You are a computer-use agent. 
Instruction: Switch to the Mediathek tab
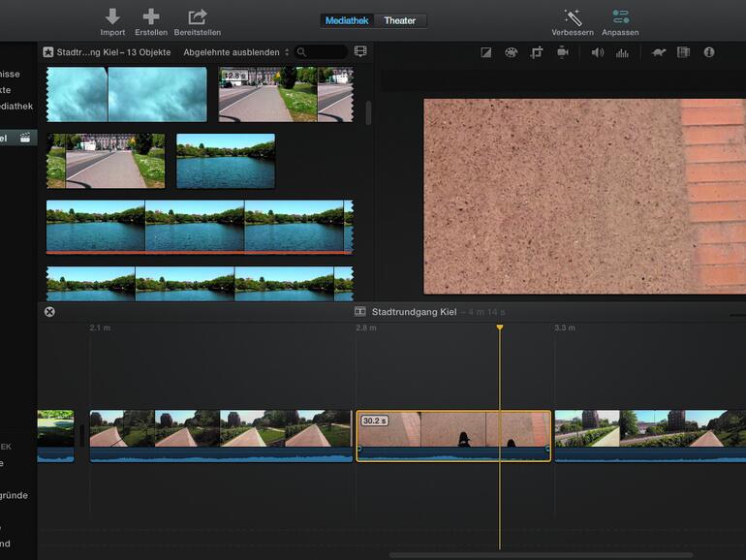coord(348,20)
